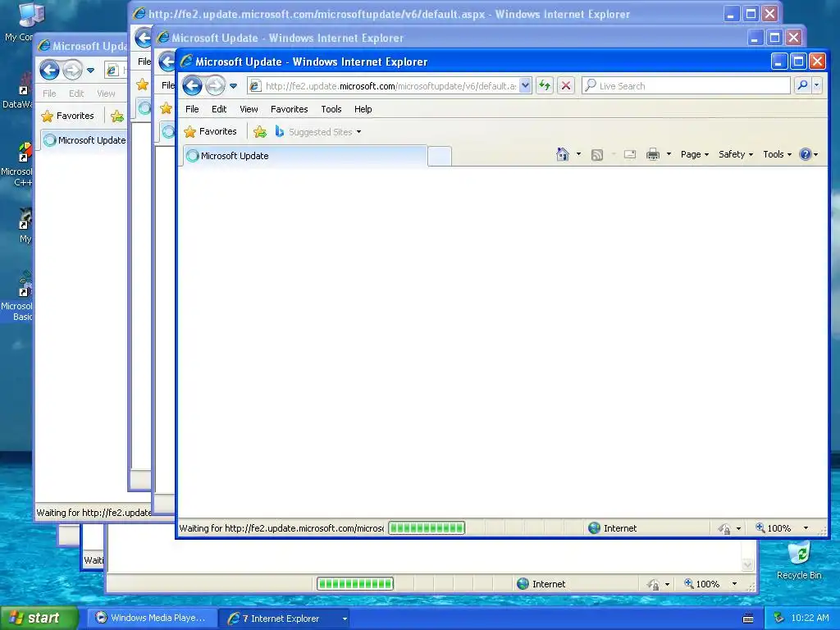Click Favorites star button in favorites bar
This screenshot has width=840, height=630.
click(x=211, y=131)
